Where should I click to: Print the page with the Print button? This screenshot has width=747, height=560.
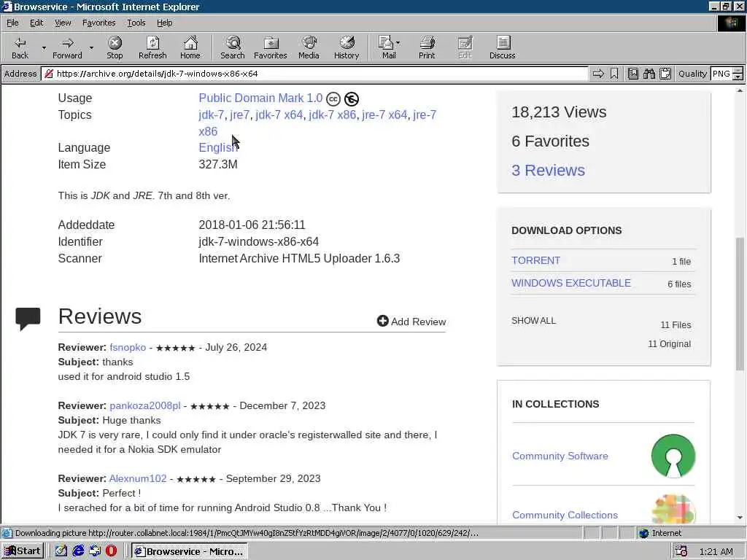tap(427, 47)
